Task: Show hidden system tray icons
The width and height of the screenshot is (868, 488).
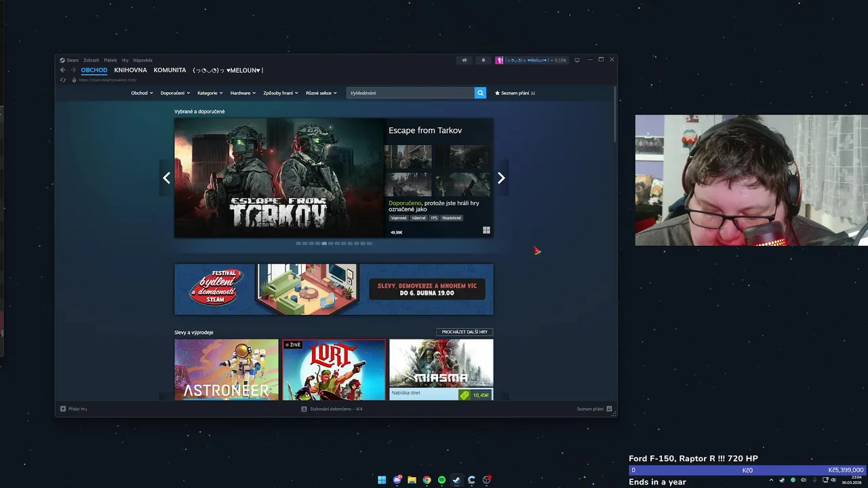Action: (x=771, y=480)
